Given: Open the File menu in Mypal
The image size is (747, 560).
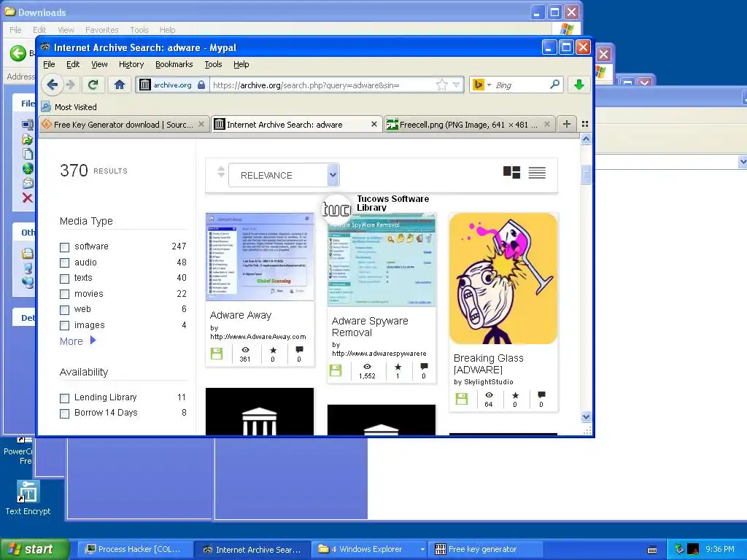Looking at the screenshot, I should (x=49, y=64).
